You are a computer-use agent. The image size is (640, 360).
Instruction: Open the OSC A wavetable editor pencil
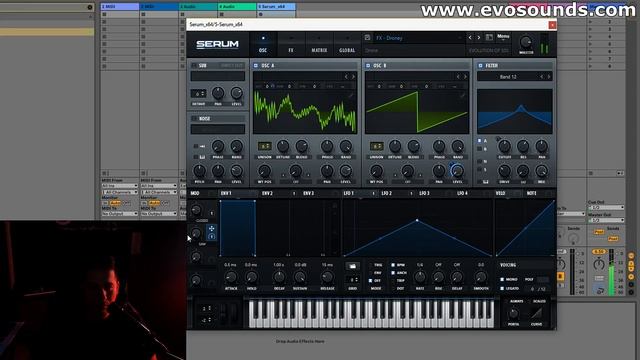(x=350, y=96)
